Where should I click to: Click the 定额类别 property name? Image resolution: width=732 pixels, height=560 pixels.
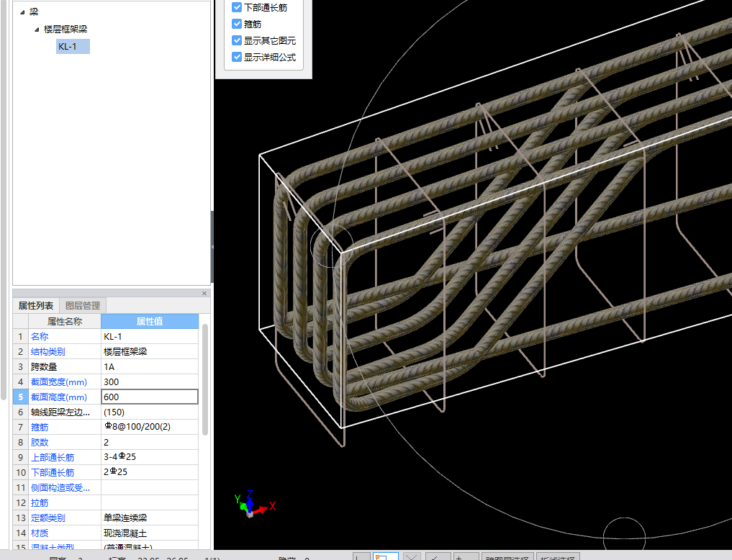[48, 518]
